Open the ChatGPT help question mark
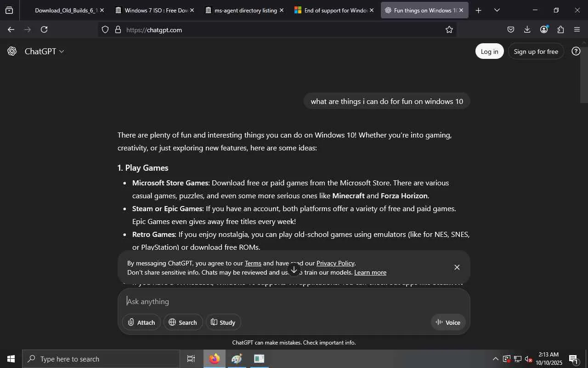Screen dimensions: 588x368 [576, 51]
